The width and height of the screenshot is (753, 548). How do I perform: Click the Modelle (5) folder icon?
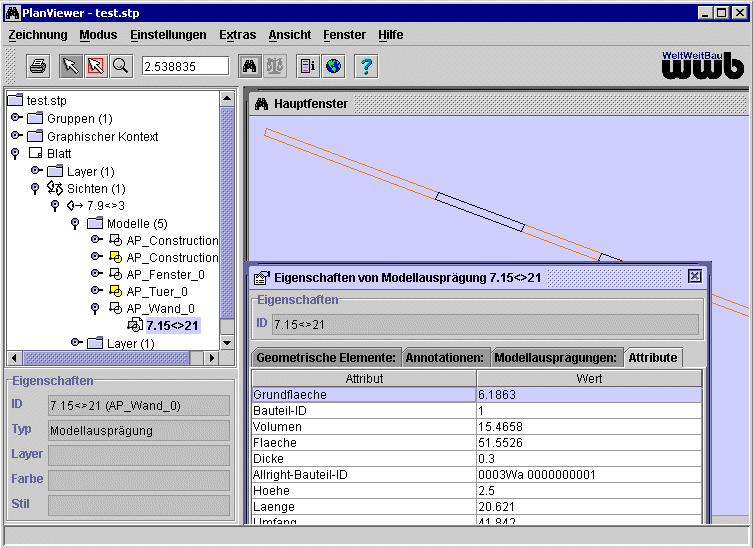point(95,223)
